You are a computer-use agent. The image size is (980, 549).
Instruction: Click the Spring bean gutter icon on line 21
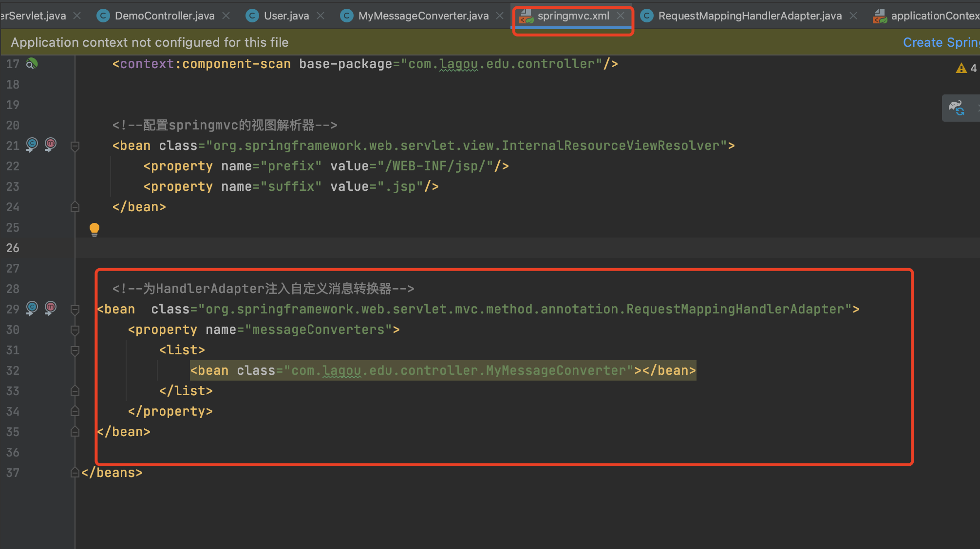[32, 145]
